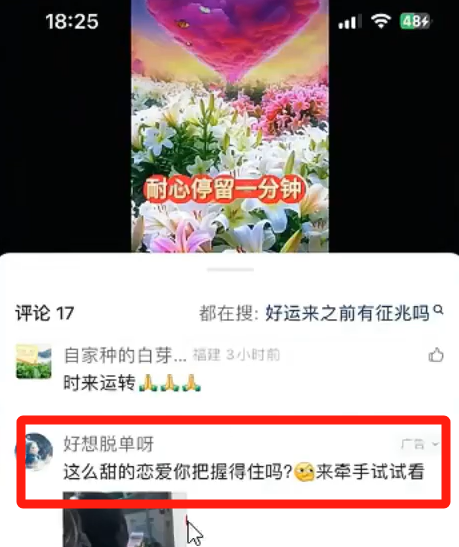Open the ad's preview image thumbnail
The height and width of the screenshot is (547, 459).
124,519
